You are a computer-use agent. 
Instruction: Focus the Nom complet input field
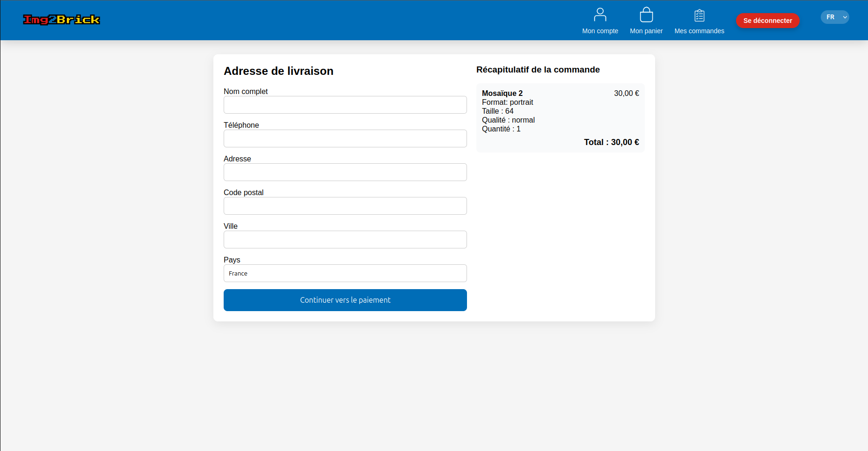pos(345,105)
